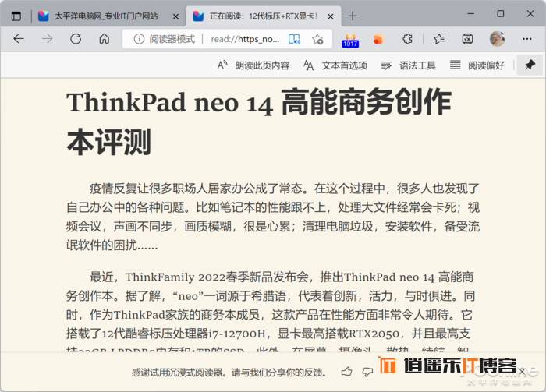The image size is (546, 392).
Task: Click the paragraph starting 疫情反复
Action: [273, 217]
